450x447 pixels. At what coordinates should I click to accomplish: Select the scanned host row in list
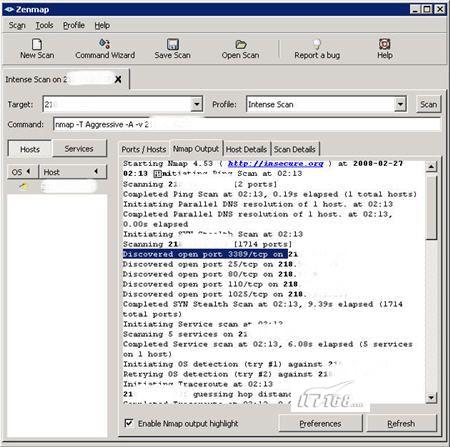[x=57, y=186]
